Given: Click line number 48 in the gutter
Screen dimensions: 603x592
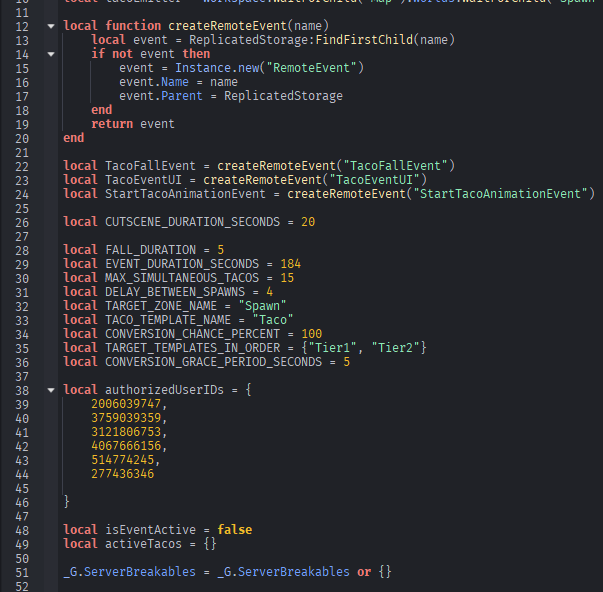Looking at the screenshot, I should (22, 531).
